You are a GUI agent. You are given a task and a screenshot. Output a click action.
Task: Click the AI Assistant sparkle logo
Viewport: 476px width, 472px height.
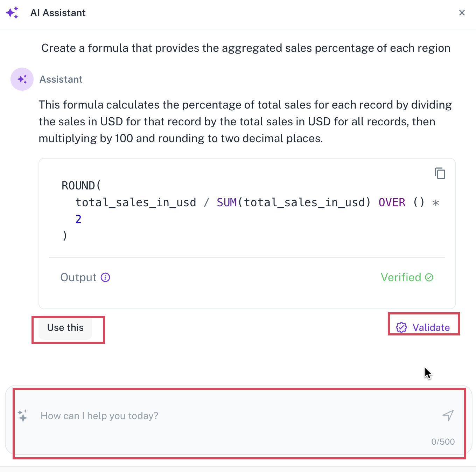pos(12,13)
